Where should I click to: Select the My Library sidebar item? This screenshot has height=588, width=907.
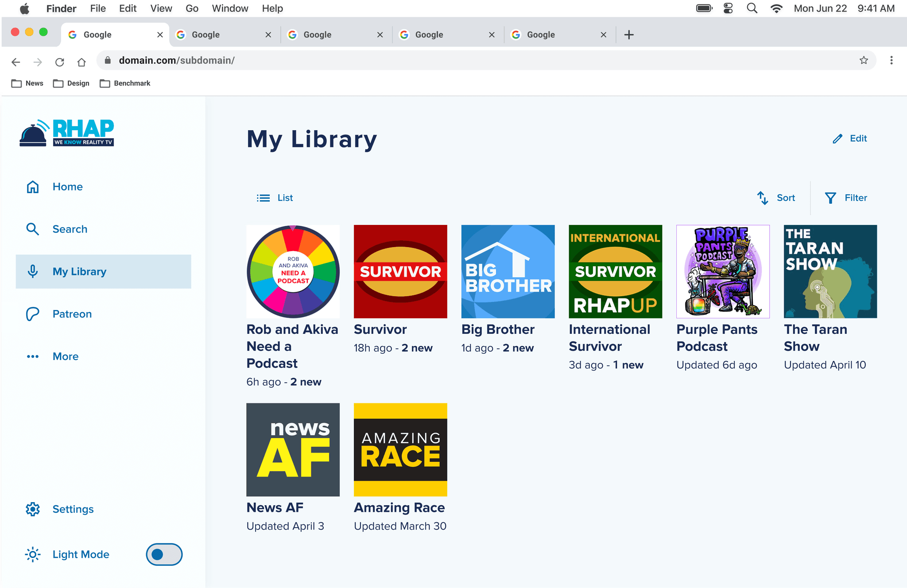104,271
